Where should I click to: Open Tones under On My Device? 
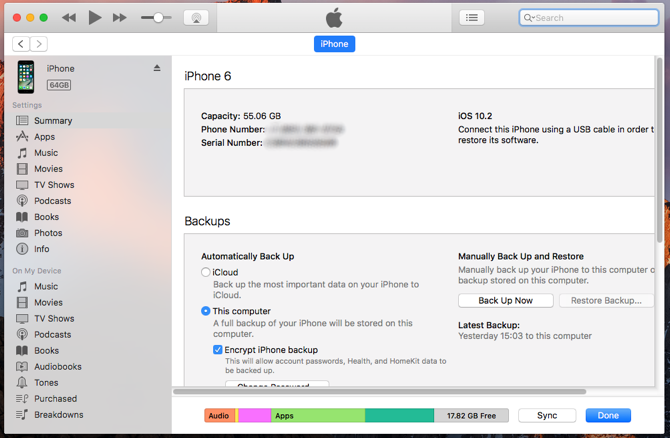tap(46, 382)
